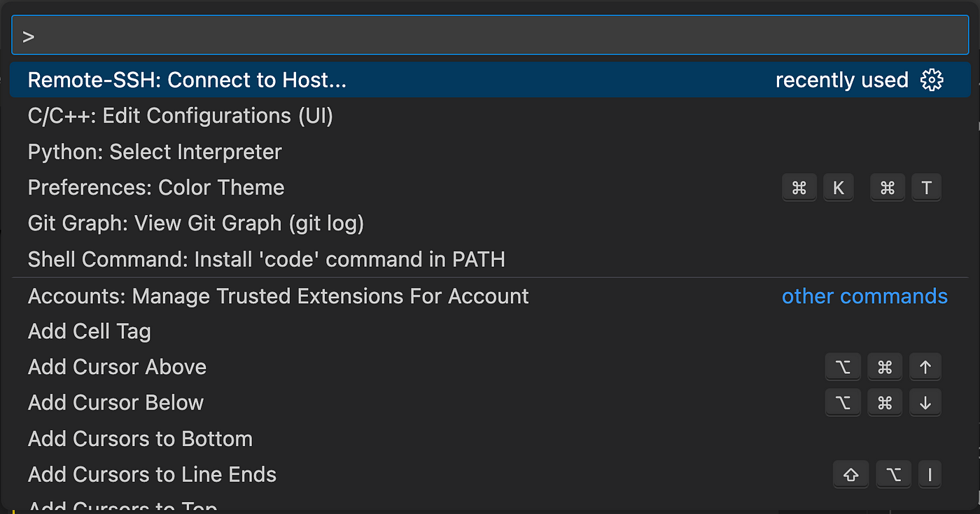This screenshot has height=514, width=980.
Task: Click the up arrow keybinding badge
Action: (x=925, y=367)
